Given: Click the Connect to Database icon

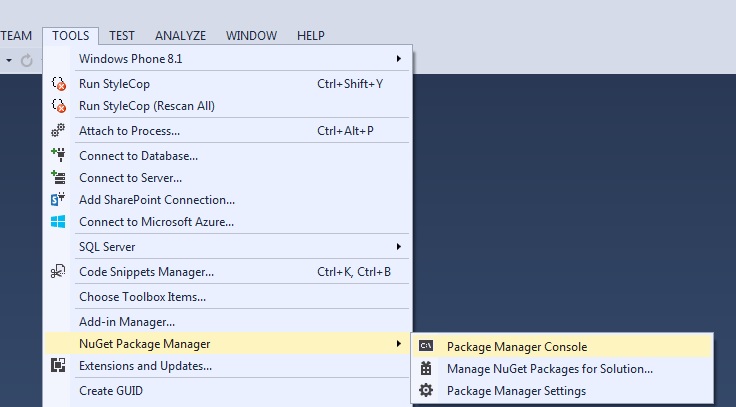Looking at the screenshot, I should pos(58,155).
